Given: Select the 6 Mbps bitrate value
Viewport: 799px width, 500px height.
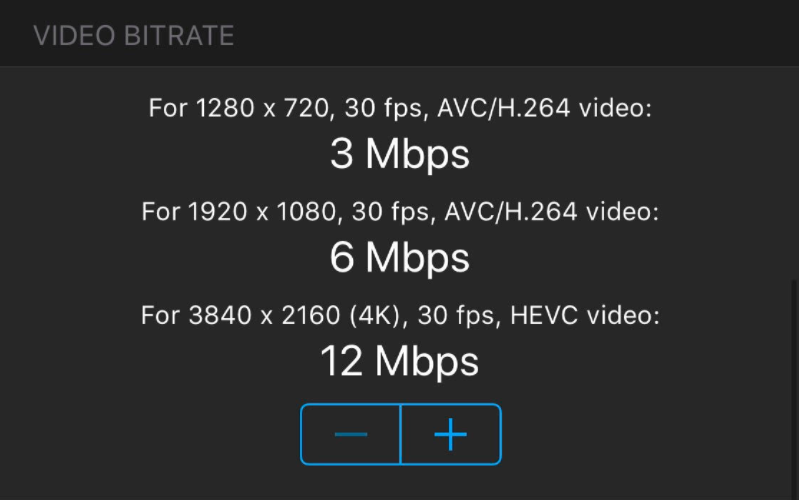Looking at the screenshot, I should [399, 258].
